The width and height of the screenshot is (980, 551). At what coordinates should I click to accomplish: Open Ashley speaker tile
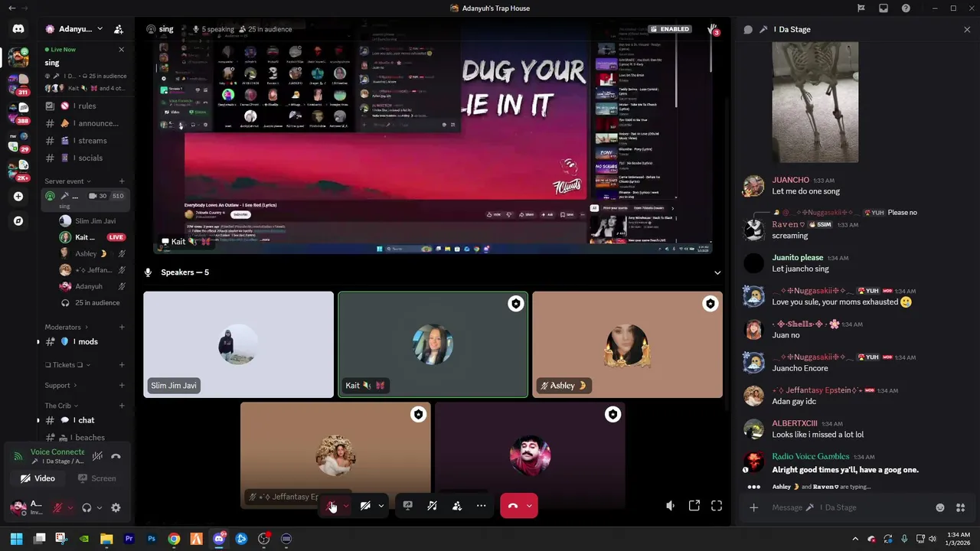(x=627, y=344)
